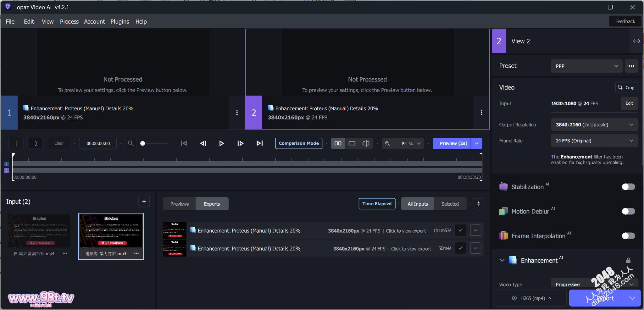Select split view layout icon
Viewport: 644px width, 310px height.
366,143
